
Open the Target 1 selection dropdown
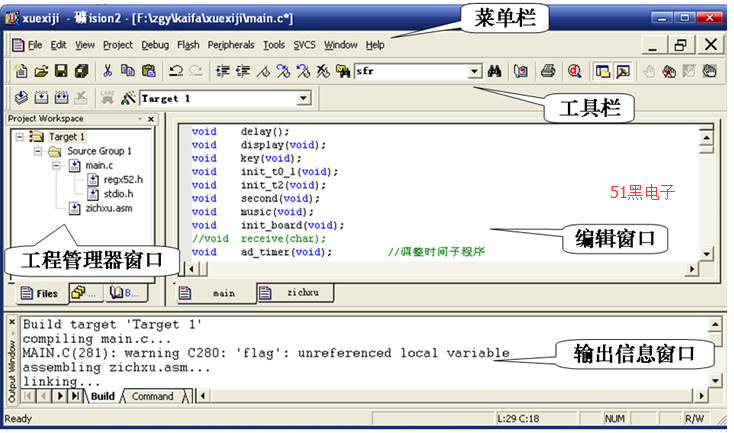pos(303,99)
